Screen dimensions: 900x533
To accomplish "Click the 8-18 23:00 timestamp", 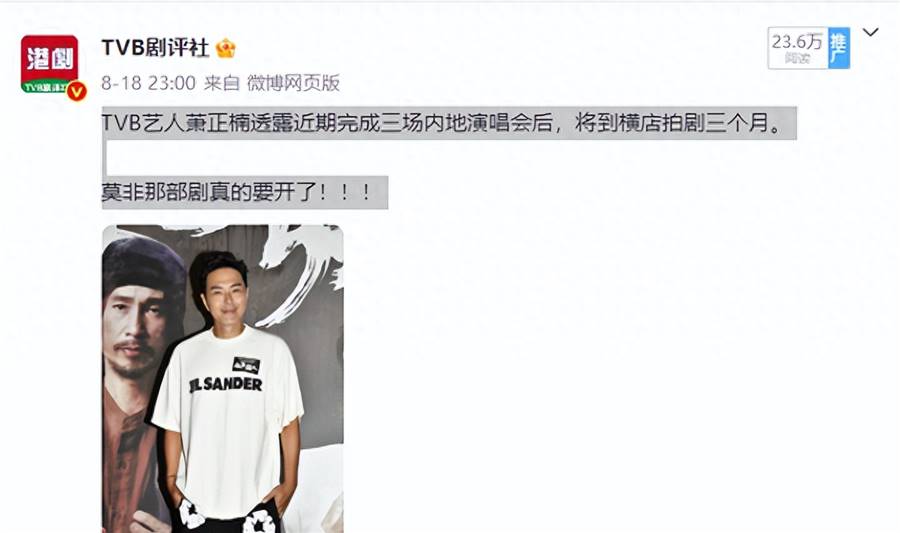I will pos(149,83).
